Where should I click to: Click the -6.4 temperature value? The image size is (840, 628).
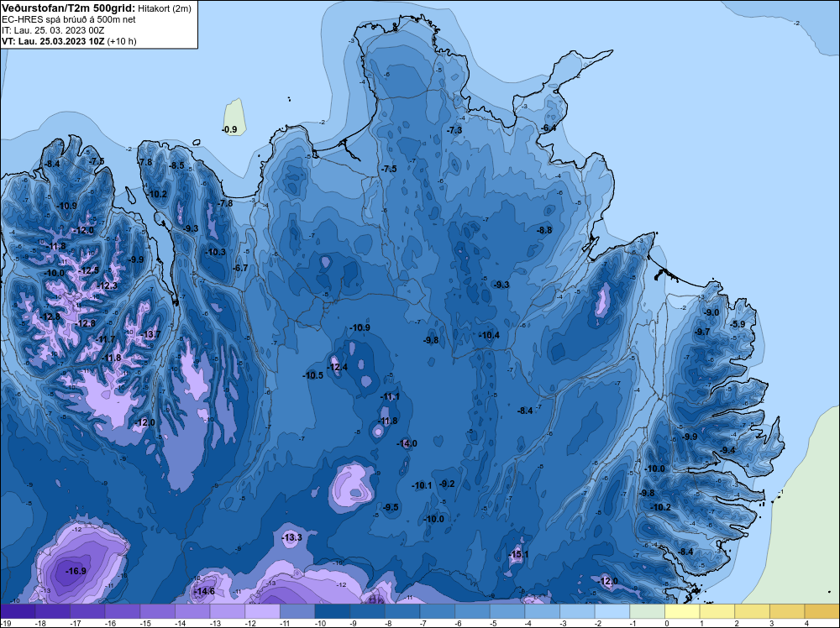(x=549, y=128)
